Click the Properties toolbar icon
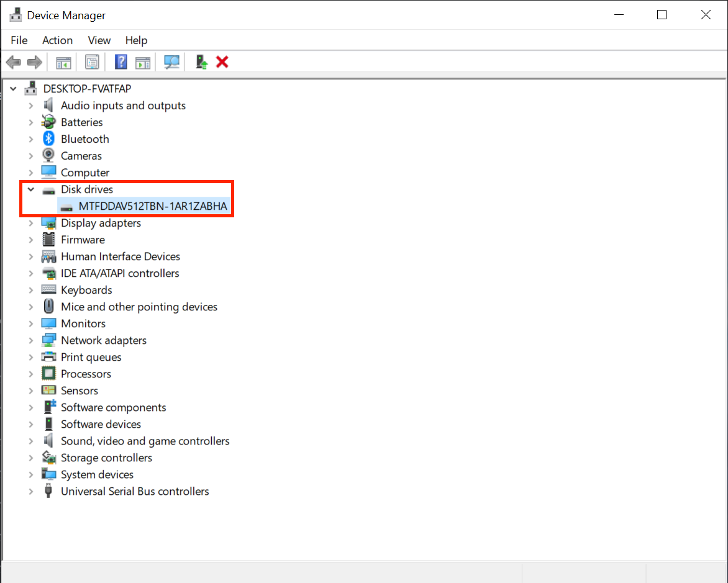This screenshot has width=728, height=583. (x=93, y=62)
